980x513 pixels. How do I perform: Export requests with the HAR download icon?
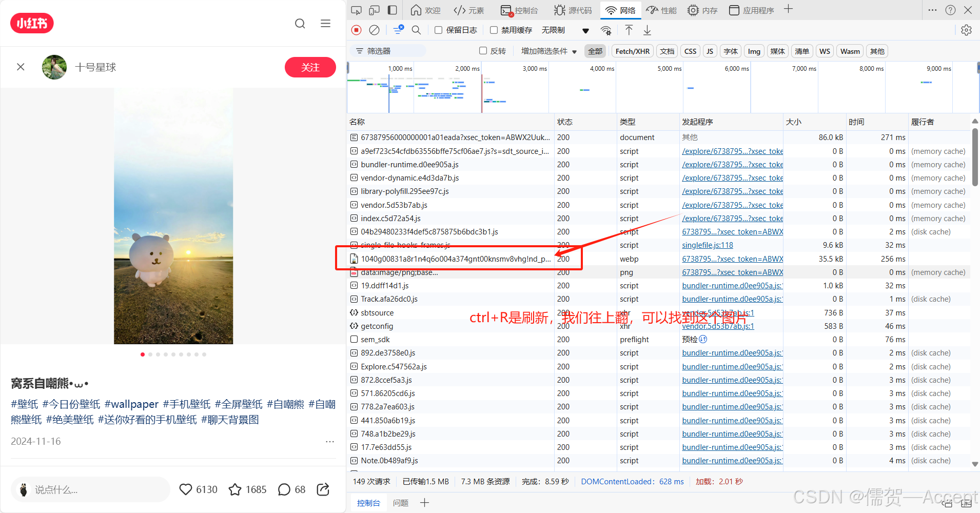pos(648,30)
